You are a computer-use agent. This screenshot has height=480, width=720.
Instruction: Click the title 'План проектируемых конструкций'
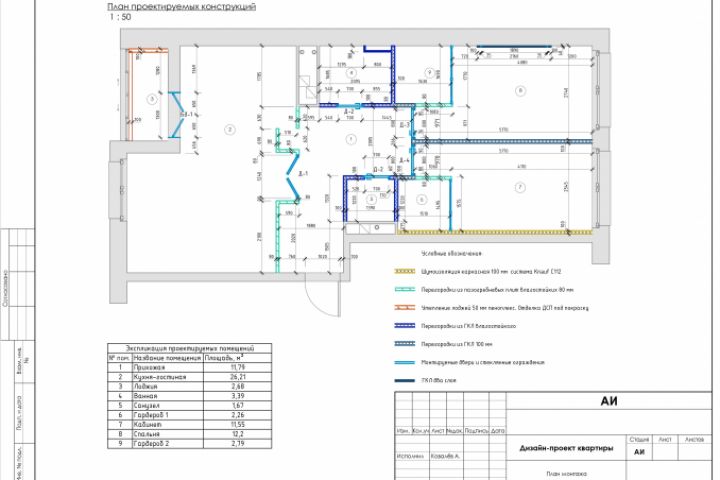[181, 6]
